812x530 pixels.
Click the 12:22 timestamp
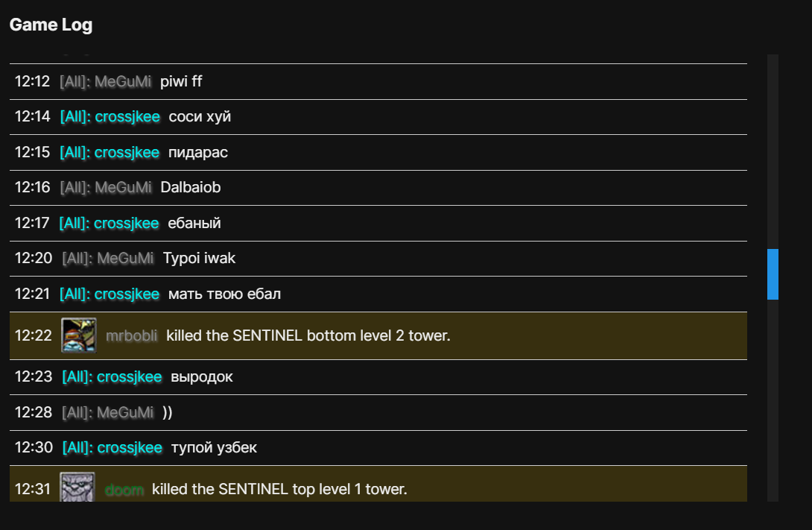click(x=33, y=336)
